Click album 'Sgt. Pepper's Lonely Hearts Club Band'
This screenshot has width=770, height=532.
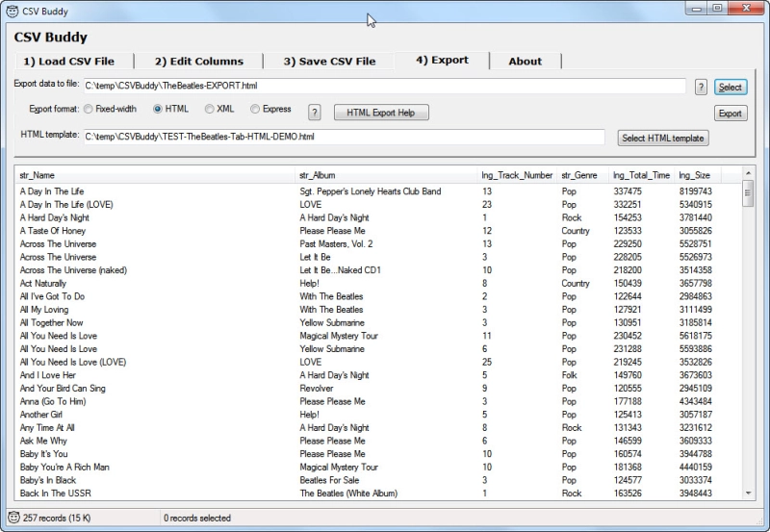371,191
